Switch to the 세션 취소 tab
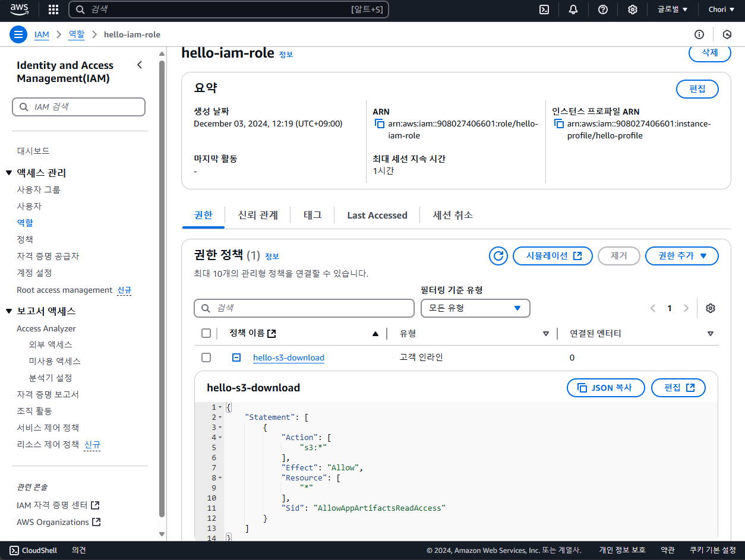The height and width of the screenshot is (560, 745). [x=453, y=215]
